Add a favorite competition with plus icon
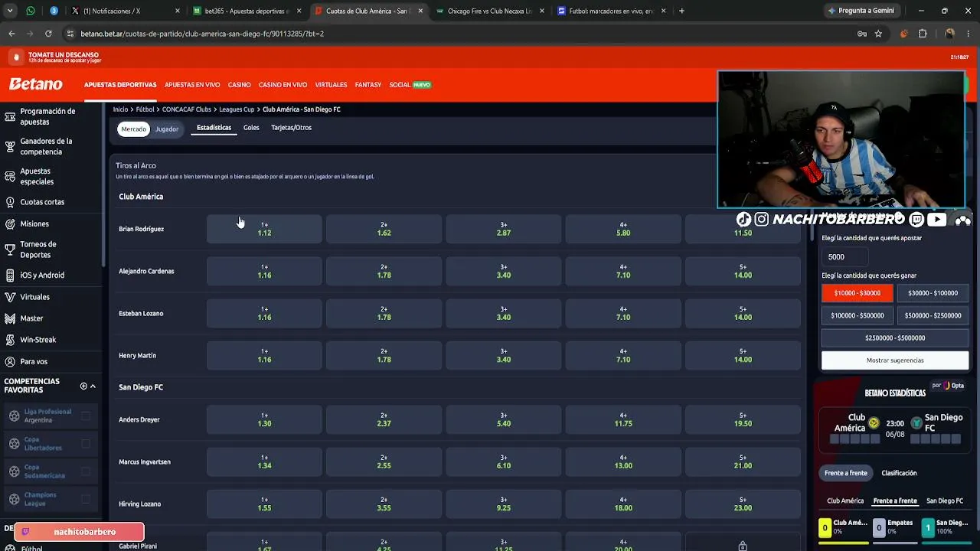Screen dimensions: 980x551 [83, 386]
